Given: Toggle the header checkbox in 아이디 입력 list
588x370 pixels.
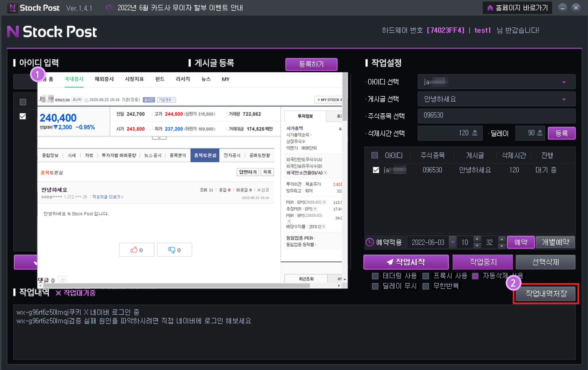Looking at the screenshot, I should (x=23, y=102).
